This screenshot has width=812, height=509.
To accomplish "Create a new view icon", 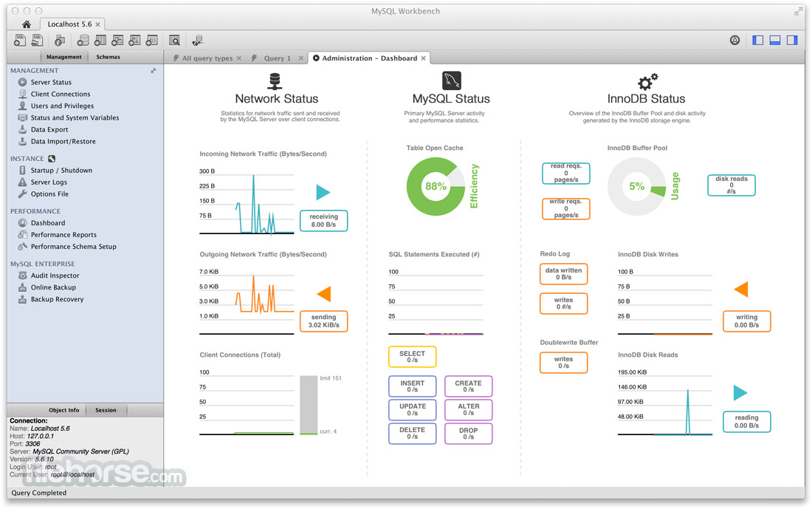I will [x=117, y=40].
